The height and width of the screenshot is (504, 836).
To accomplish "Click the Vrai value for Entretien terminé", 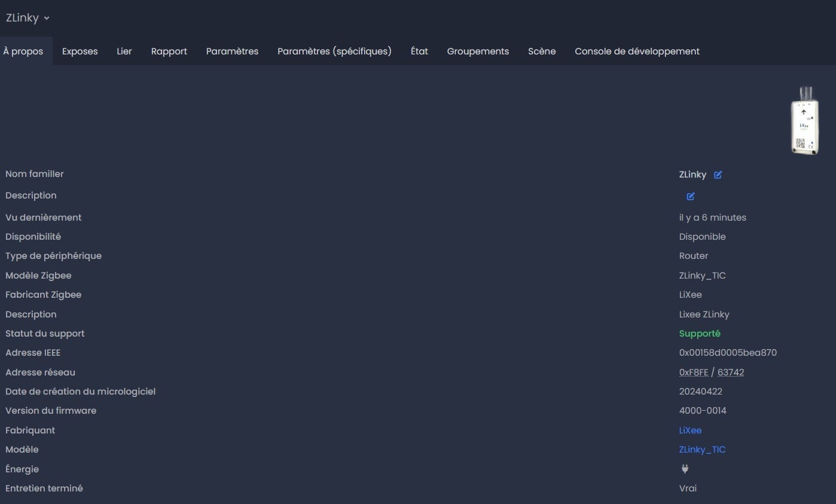I will 688,488.
